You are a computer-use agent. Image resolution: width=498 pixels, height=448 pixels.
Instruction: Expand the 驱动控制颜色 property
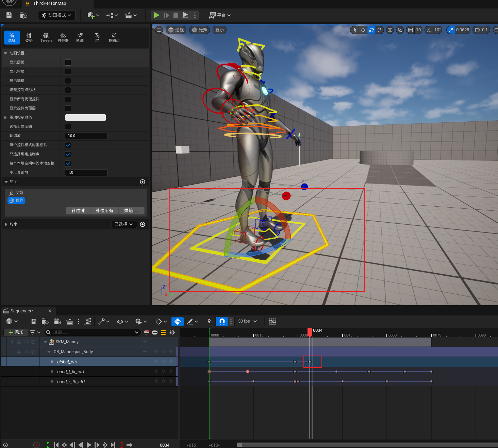(x=5, y=118)
